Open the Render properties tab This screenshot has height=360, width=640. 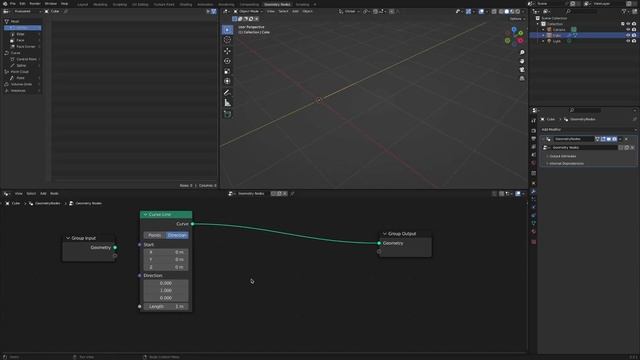[x=533, y=131]
